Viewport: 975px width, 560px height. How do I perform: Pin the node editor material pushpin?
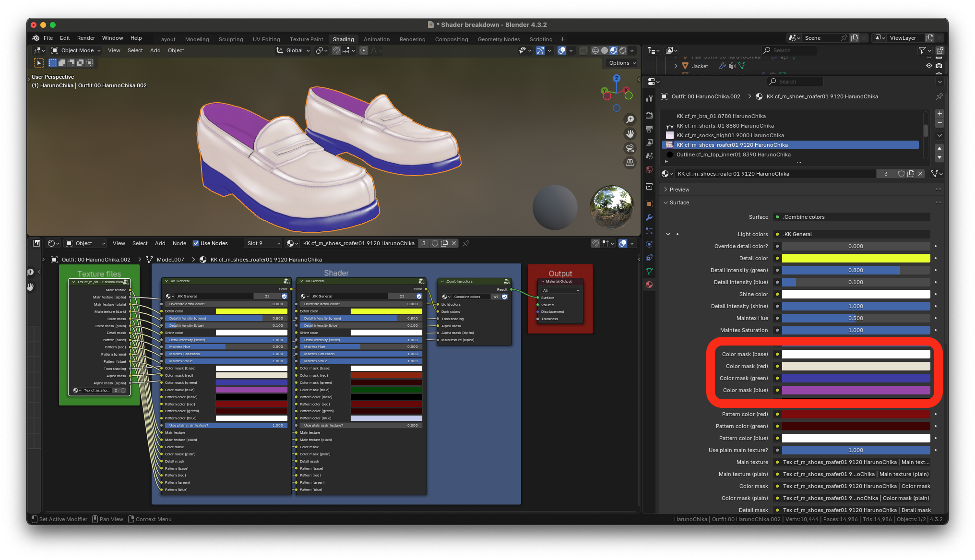(x=466, y=243)
